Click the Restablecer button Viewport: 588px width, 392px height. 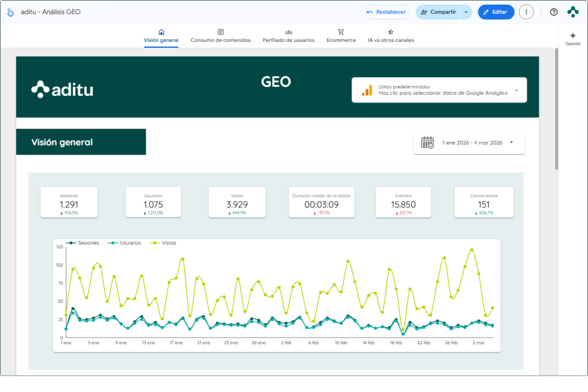(x=388, y=12)
